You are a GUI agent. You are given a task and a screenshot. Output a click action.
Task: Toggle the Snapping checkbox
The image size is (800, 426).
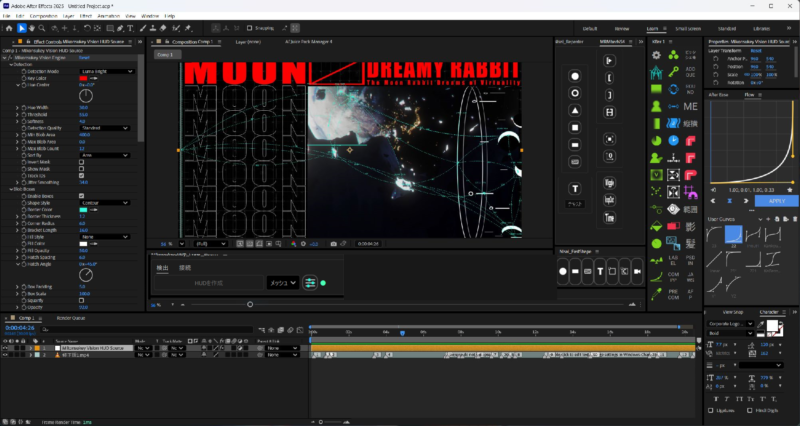[249, 28]
